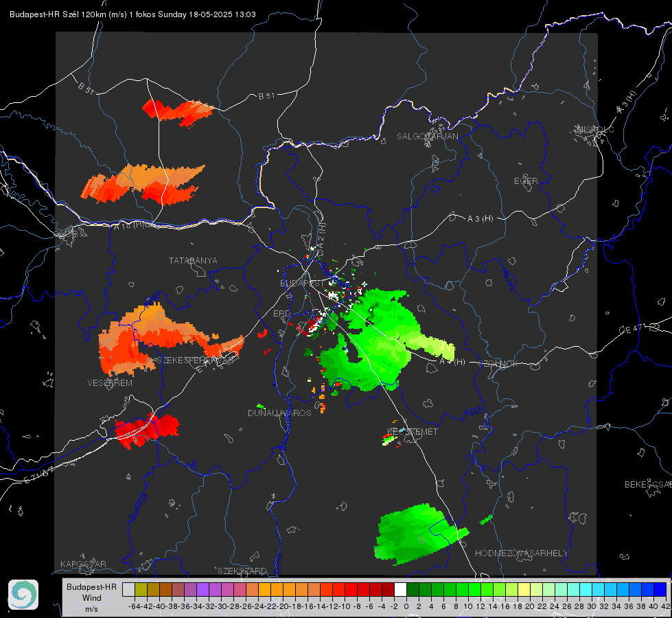Click the red wind echo south of Veszprem

point(147,430)
